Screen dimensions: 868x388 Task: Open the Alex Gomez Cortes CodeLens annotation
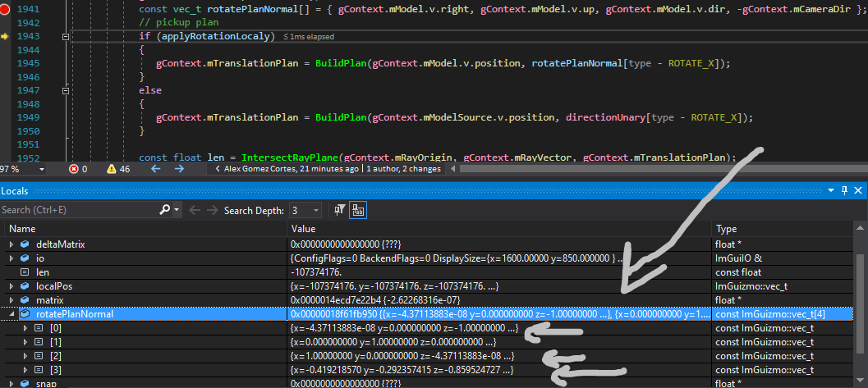pyautogui.click(x=292, y=169)
